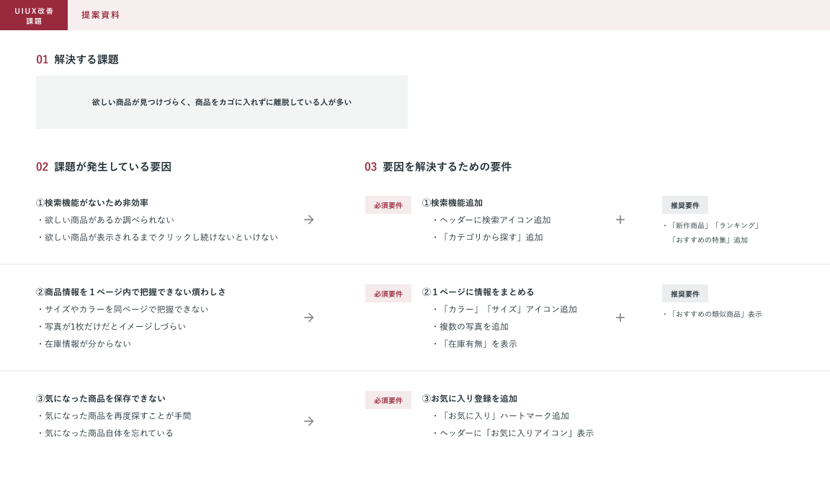830x504 pixels.
Task: Click the arrow beside 検索機能がないため非効率 section
Action: click(309, 220)
